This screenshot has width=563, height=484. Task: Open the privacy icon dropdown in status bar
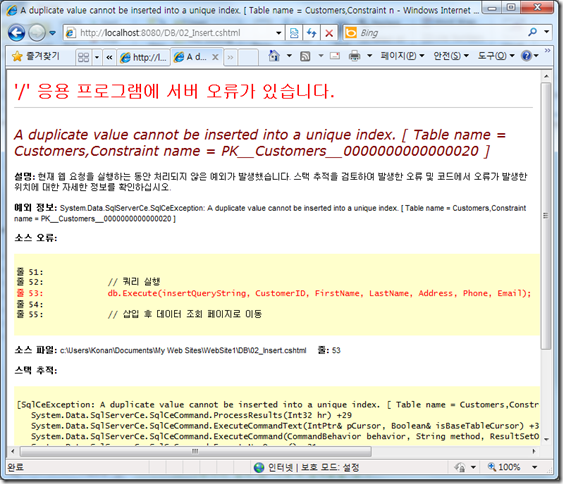pos(473,467)
